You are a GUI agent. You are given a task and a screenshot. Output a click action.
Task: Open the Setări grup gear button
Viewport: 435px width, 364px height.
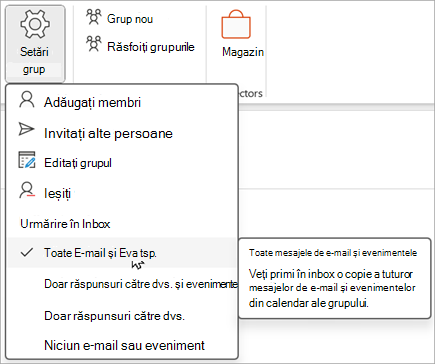pos(35,43)
